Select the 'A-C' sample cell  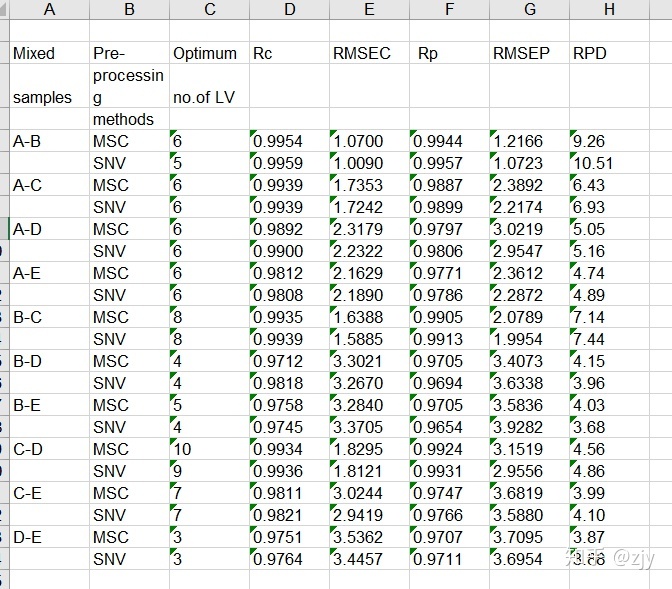(x=49, y=185)
